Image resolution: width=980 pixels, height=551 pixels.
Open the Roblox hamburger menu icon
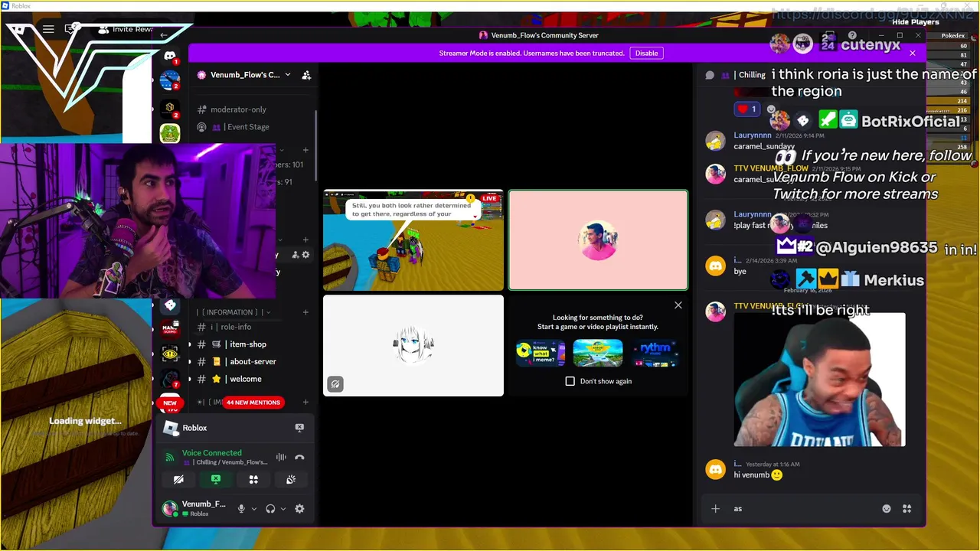tap(48, 29)
